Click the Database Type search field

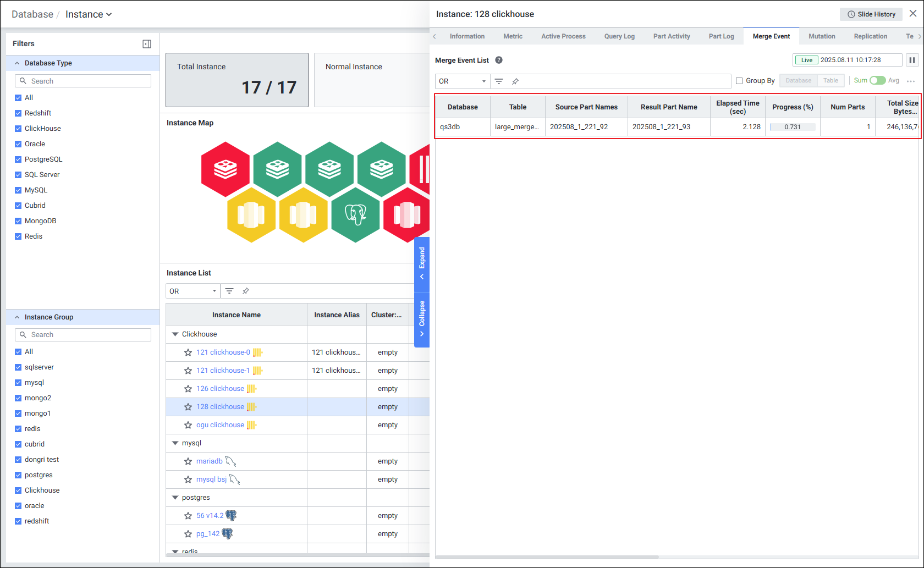(x=83, y=81)
